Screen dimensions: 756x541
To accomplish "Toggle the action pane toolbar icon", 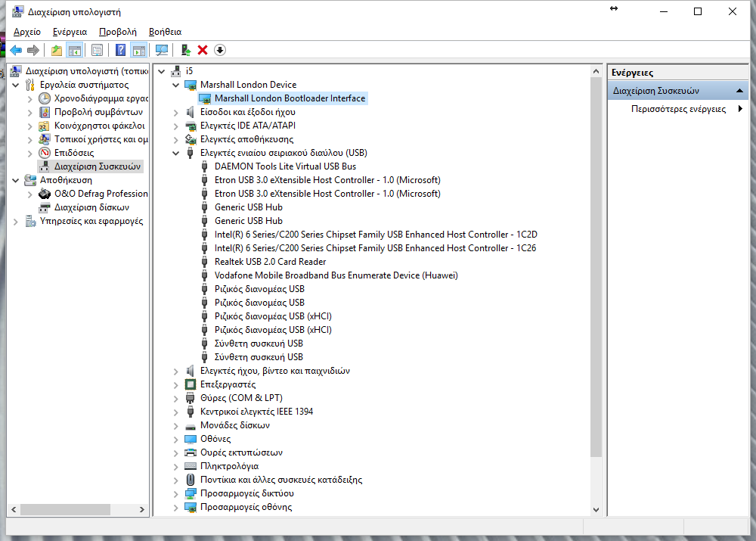I will pyautogui.click(x=138, y=50).
